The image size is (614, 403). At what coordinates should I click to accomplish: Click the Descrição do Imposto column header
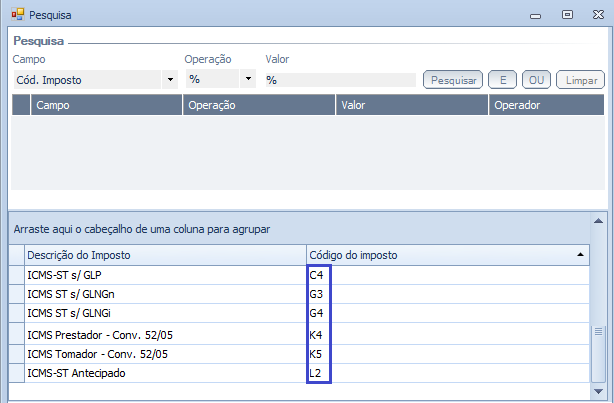pos(164,255)
